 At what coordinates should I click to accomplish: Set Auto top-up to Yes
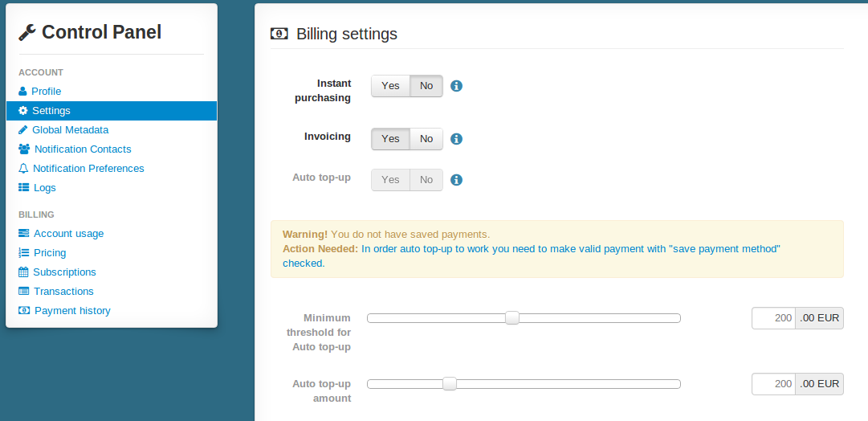coord(390,180)
